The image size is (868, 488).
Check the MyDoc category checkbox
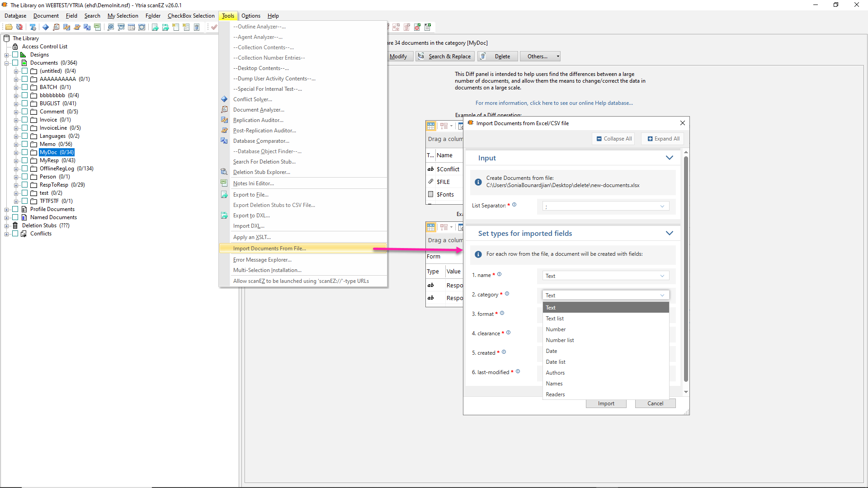pyautogui.click(x=25, y=152)
